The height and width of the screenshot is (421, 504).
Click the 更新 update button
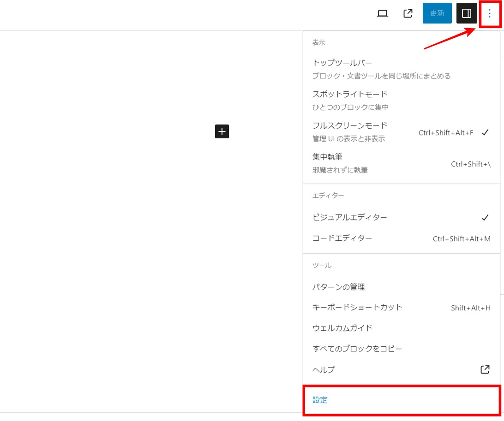tap(437, 13)
